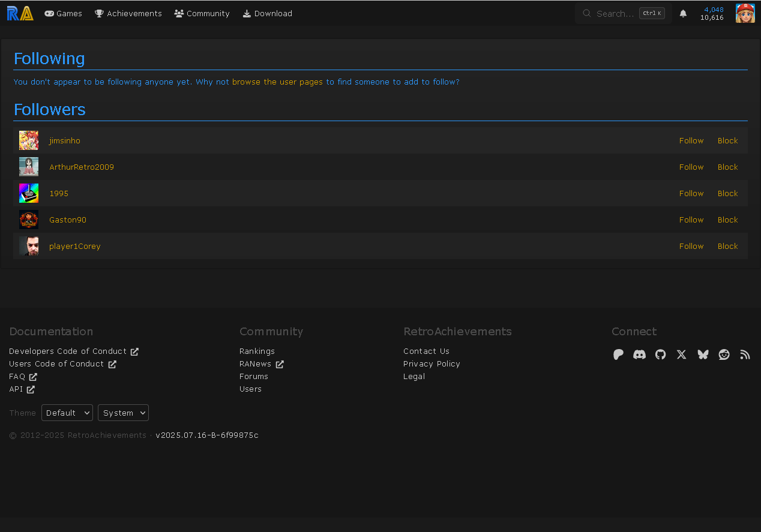This screenshot has width=761, height=532.
Task: Open Gaston90's profile name link
Action: pos(68,220)
